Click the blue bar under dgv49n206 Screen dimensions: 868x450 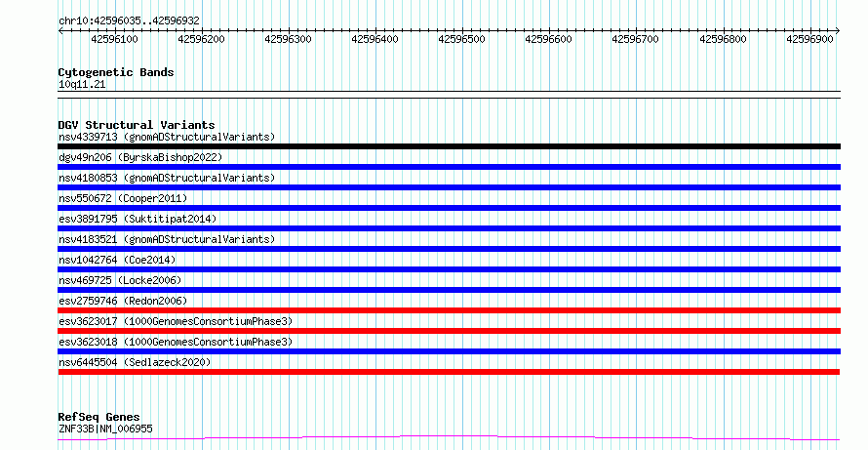(x=449, y=167)
